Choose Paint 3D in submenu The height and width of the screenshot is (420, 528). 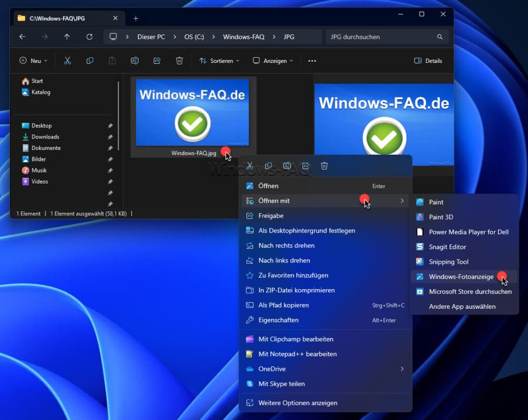coord(465,217)
